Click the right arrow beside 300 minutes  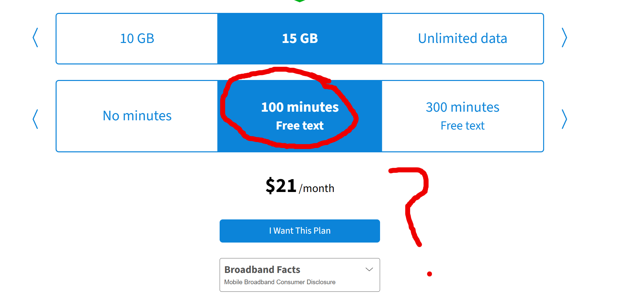[x=564, y=119]
